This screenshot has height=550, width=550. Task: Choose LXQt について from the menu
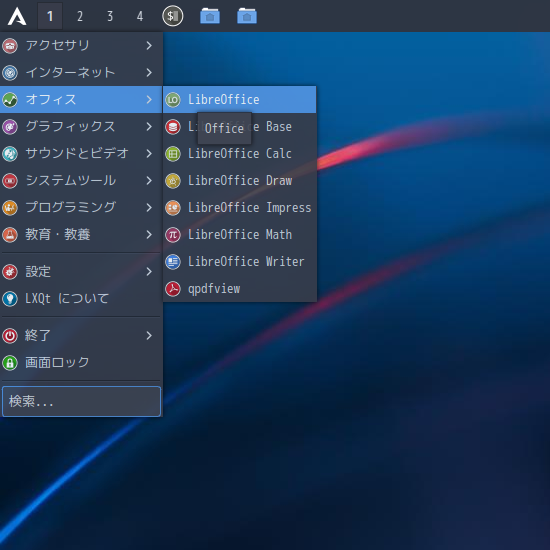point(81,299)
